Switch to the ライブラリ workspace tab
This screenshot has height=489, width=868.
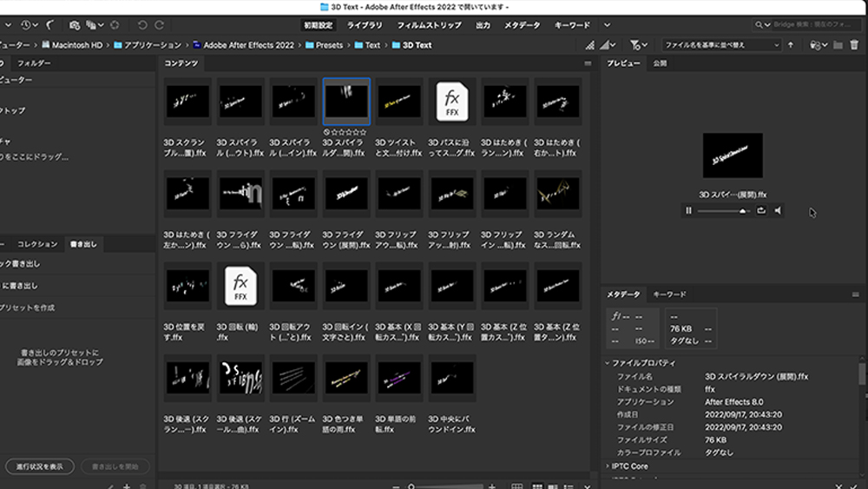pyautogui.click(x=365, y=25)
